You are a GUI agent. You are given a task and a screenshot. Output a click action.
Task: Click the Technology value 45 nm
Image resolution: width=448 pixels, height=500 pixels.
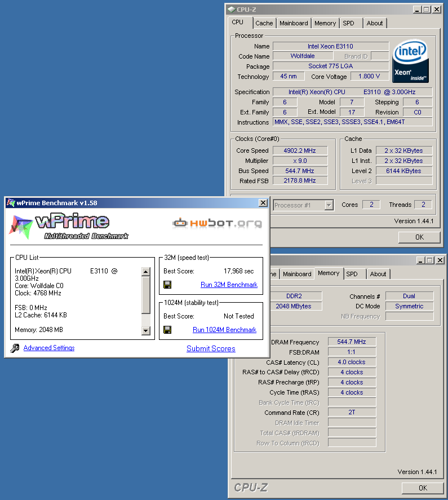pyautogui.click(x=289, y=76)
